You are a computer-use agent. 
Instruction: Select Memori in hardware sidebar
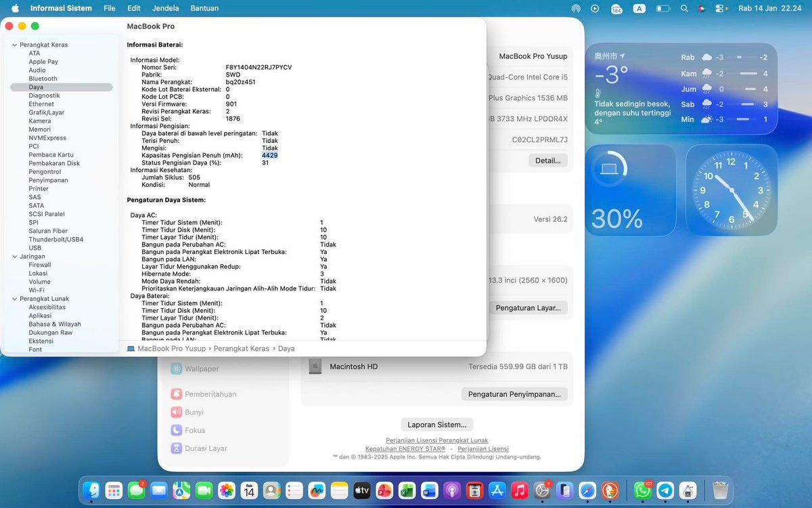click(x=39, y=129)
